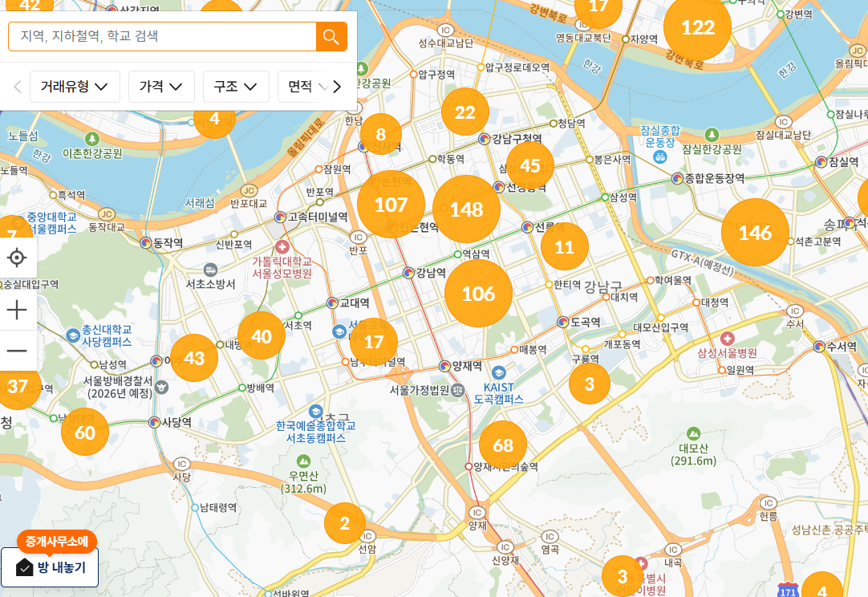This screenshot has height=597, width=868.
Task: Zoom out with the minus button
Action: coord(17,351)
